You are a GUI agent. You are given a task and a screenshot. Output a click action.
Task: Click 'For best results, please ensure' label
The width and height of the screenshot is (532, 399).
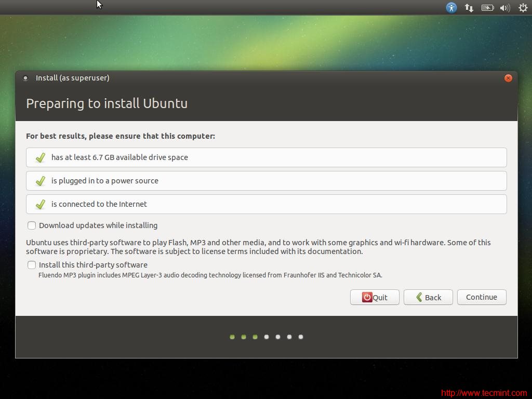(121, 136)
